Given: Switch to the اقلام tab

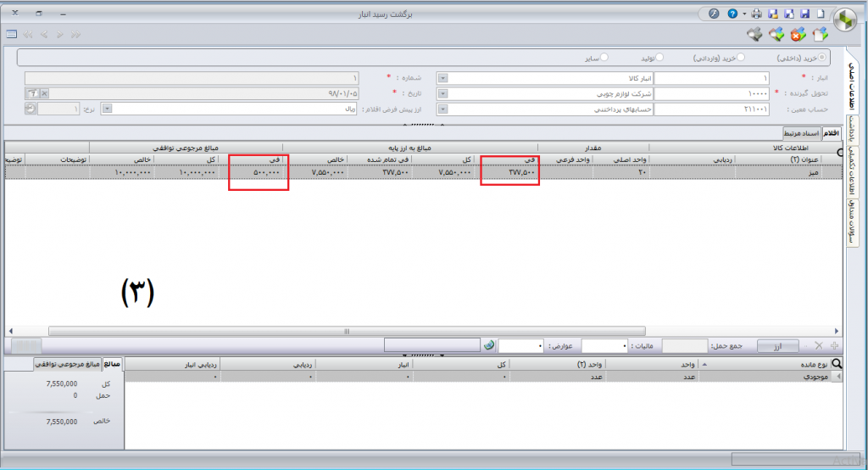Looking at the screenshot, I should tap(831, 133).
